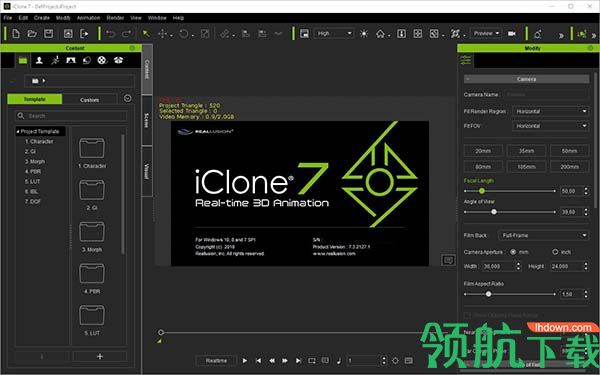This screenshot has height=375, width=600.
Task: Open the File menu
Action: point(8,18)
